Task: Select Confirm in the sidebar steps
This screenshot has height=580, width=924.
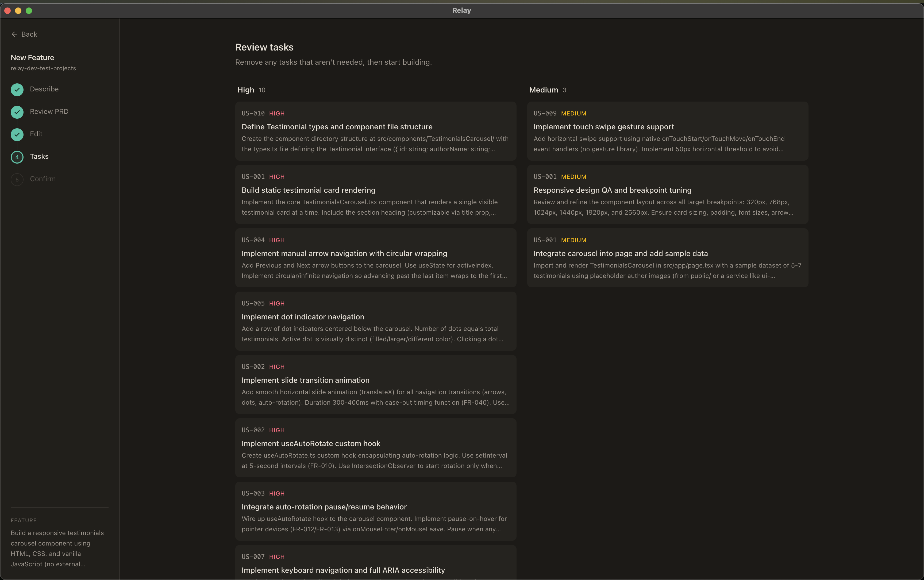Action: point(42,179)
